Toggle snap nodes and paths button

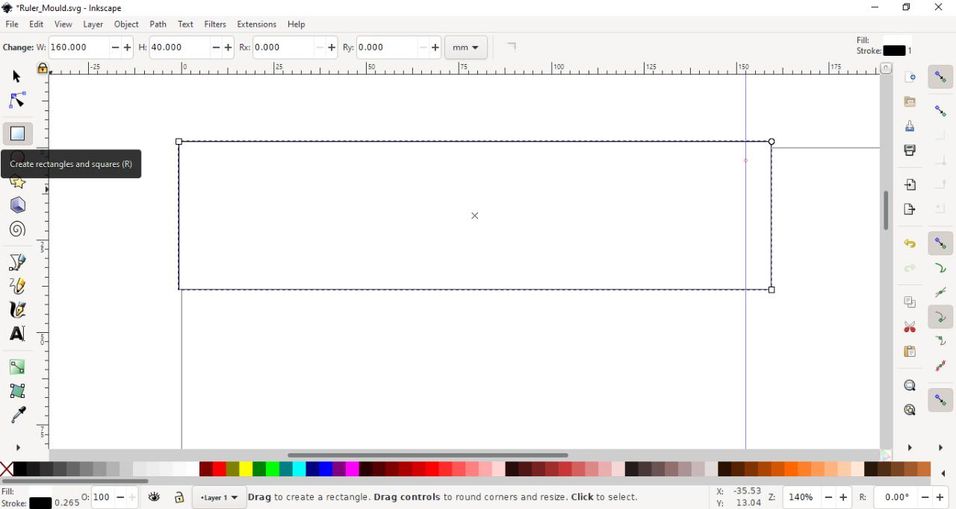click(x=940, y=244)
